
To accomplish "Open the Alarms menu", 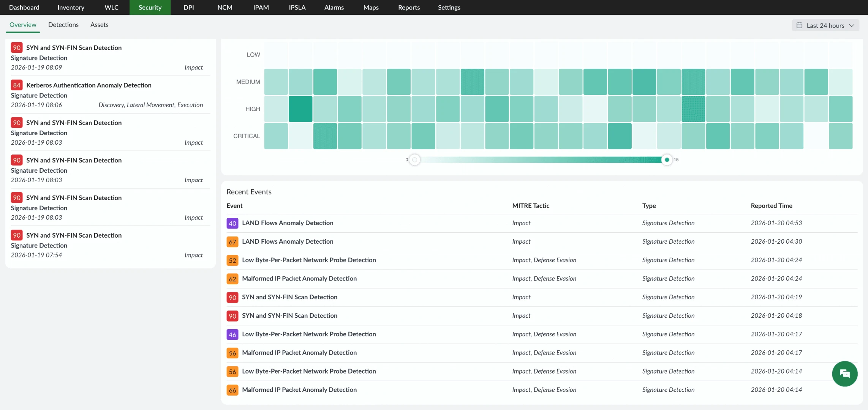I will point(333,7).
